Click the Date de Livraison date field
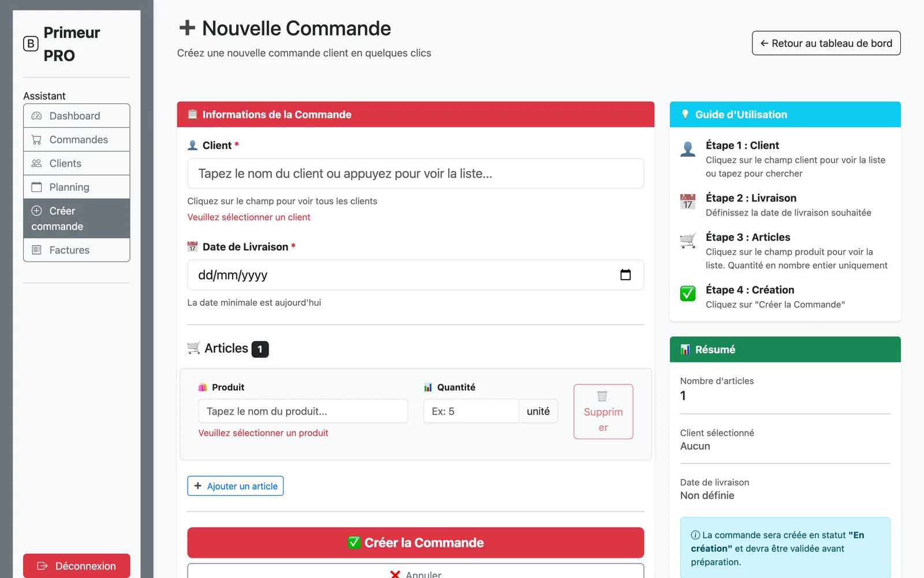Viewport: 924px width, 578px height. pyautogui.click(x=415, y=275)
